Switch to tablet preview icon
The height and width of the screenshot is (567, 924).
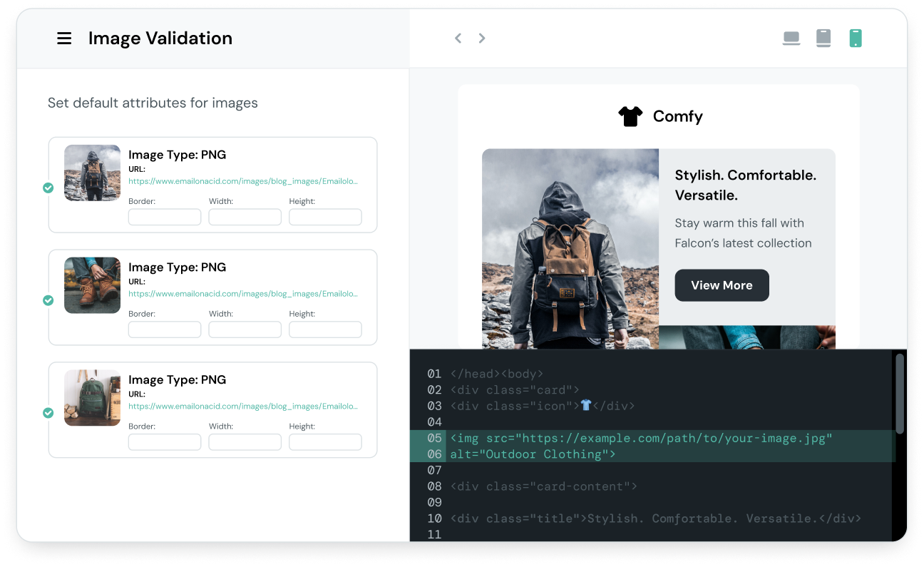coord(823,39)
